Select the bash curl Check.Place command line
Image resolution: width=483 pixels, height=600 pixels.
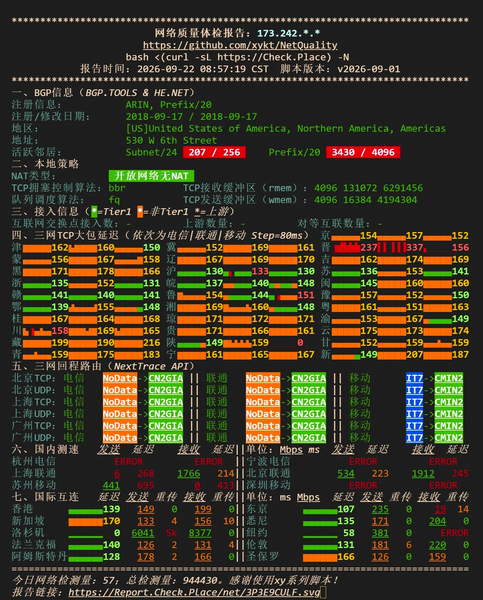point(237,57)
